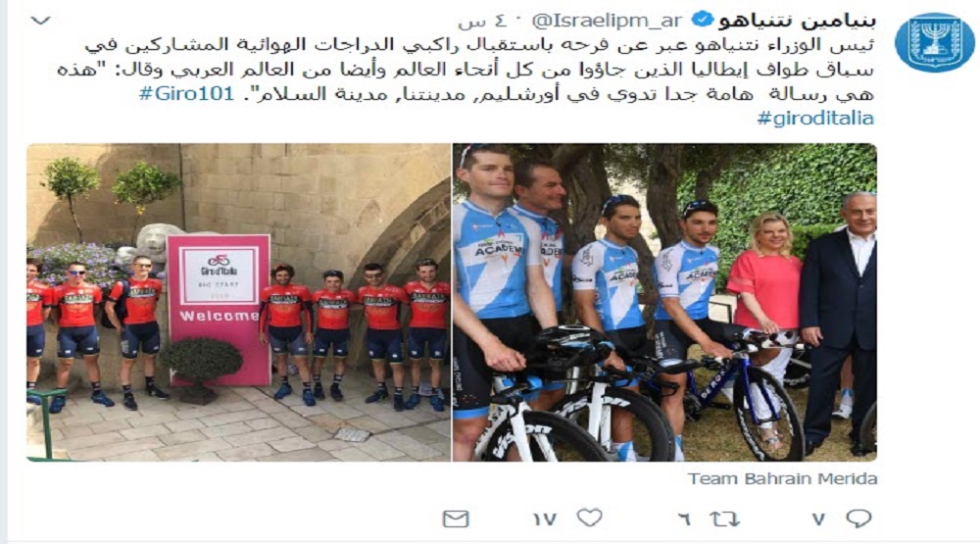Click the reply speech bubble icon
The height and width of the screenshot is (544, 980).
point(858,519)
